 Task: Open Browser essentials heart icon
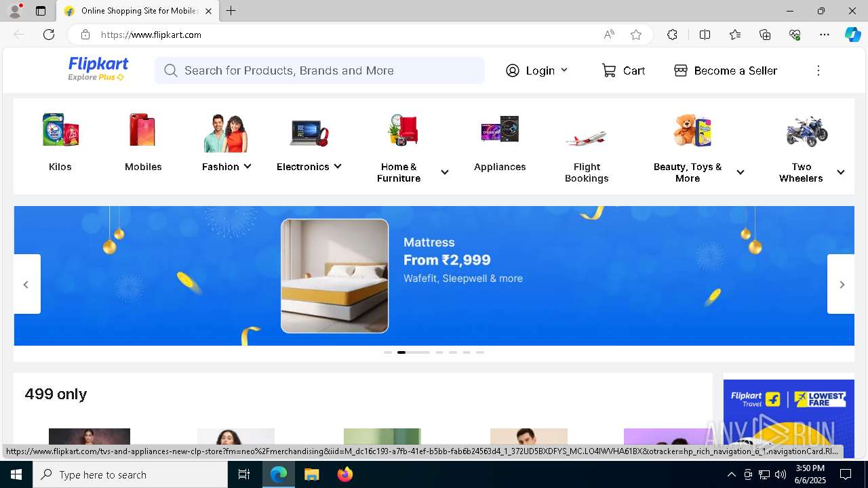pyautogui.click(x=795, y=35)
